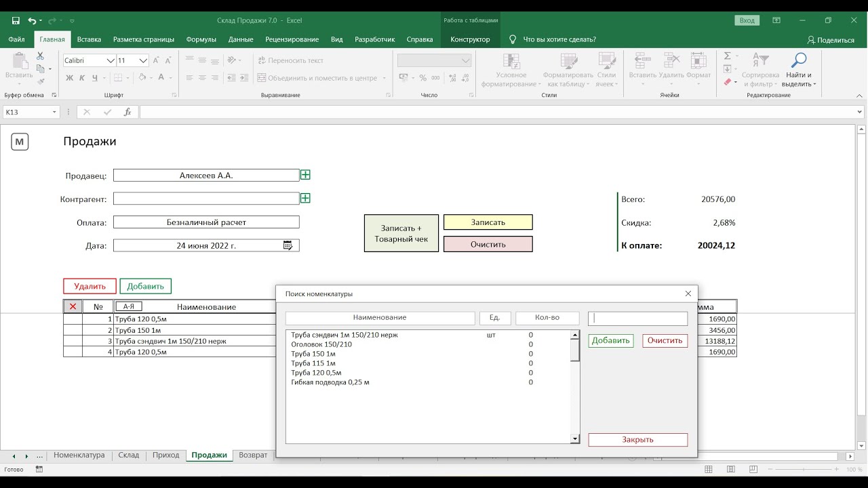
Task: Switch to the Вставка ribbon tab
Action: (x=89, y=39)
